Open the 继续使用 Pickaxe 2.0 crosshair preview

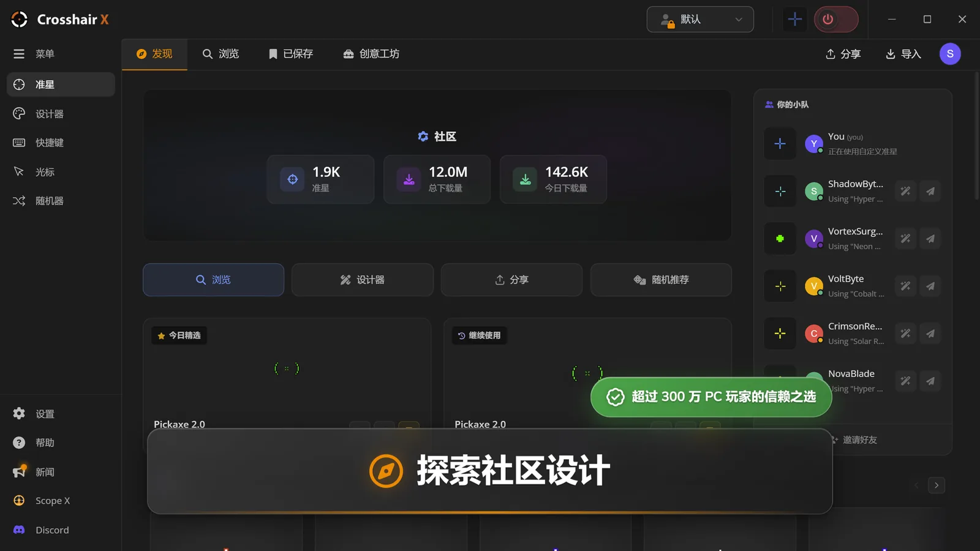[x=587, y=372]
